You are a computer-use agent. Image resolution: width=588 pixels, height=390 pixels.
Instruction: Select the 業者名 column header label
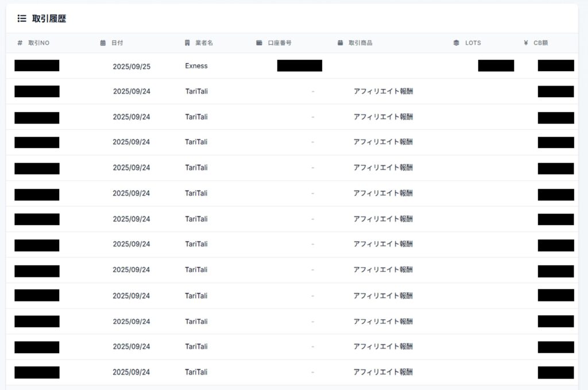204,43
